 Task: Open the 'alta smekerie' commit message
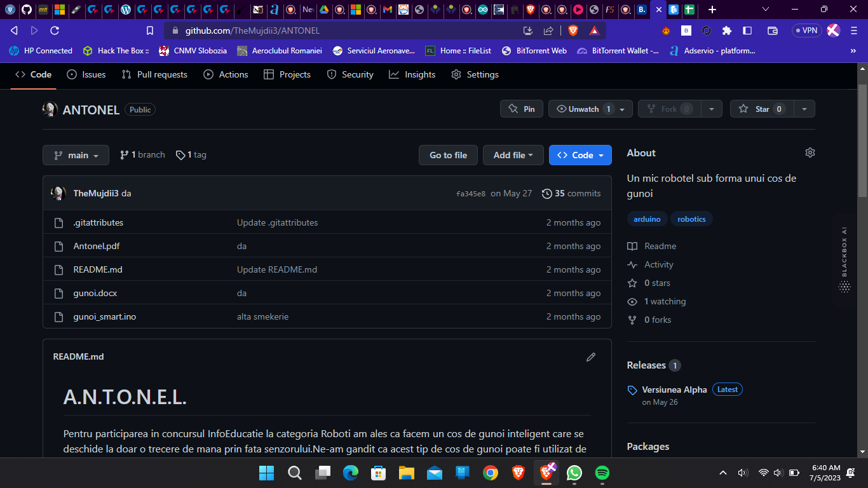(x=263, y=316)
